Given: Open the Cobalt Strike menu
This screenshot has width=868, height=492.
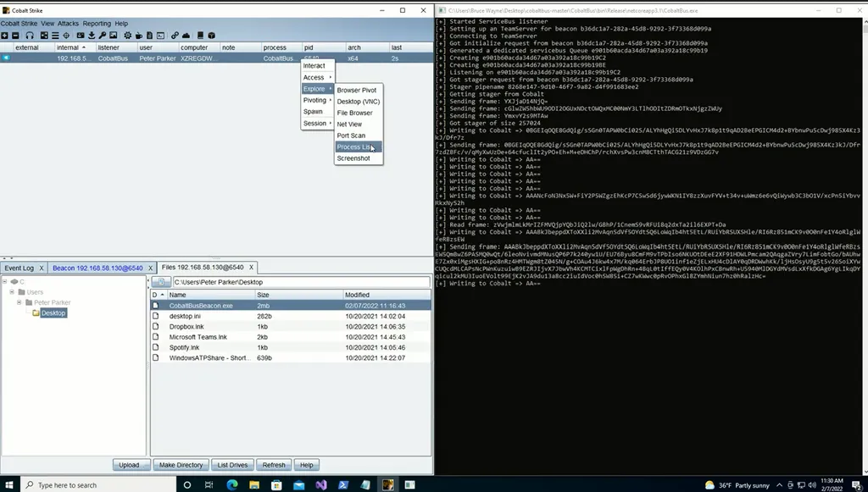Looking at the screenshot, I should [x=19, y=23].
